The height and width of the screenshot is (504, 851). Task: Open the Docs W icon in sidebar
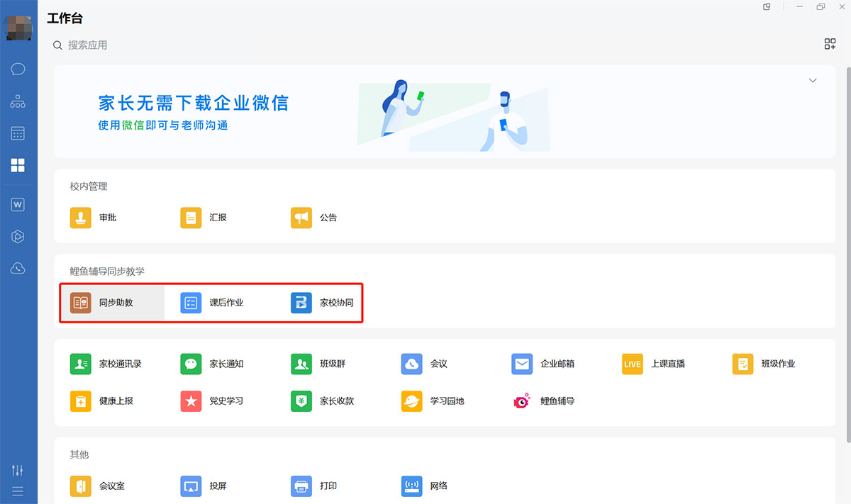(18, 205)
